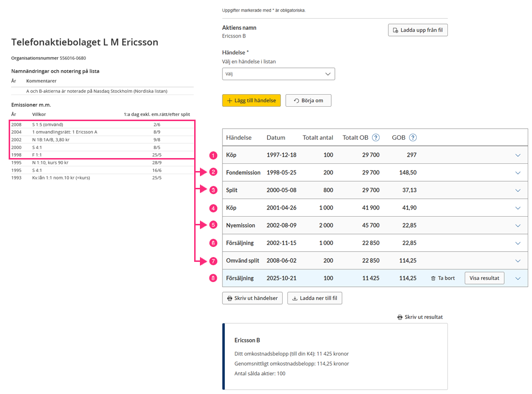Screen dimensions: 532x394
Task: Expand the Köp row dated 1997-12-18
Action: (518, 155)
